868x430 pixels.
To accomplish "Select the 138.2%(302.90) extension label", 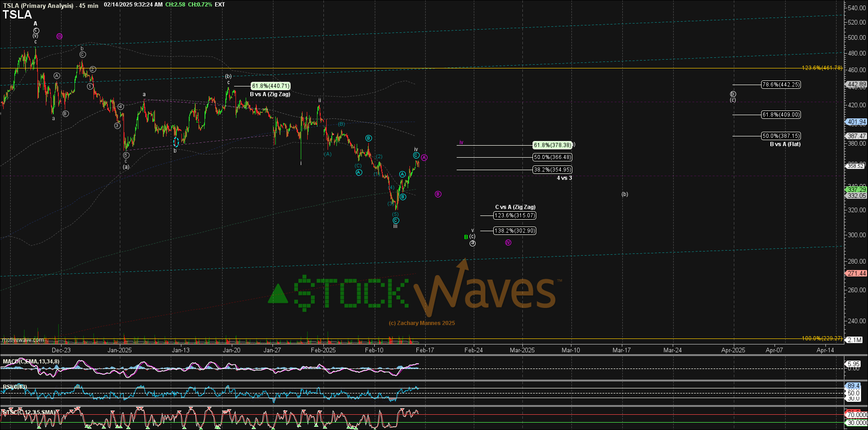I will click(515, 231).
